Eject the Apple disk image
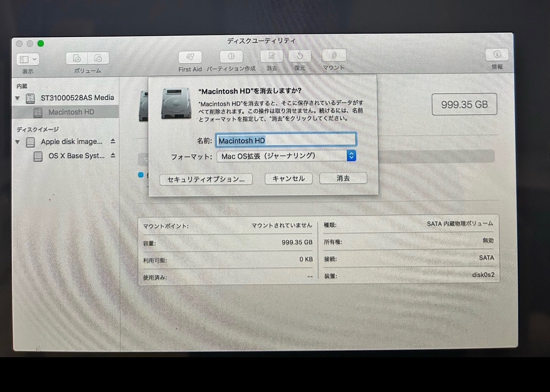550x392 pixels. [113, 141]
